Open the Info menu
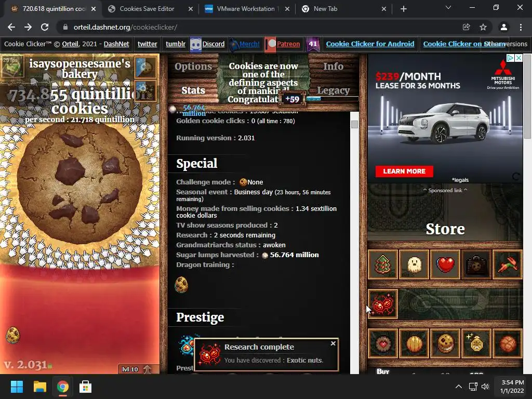The width and height of the screenshot is (532, 399). click(333, 66)
